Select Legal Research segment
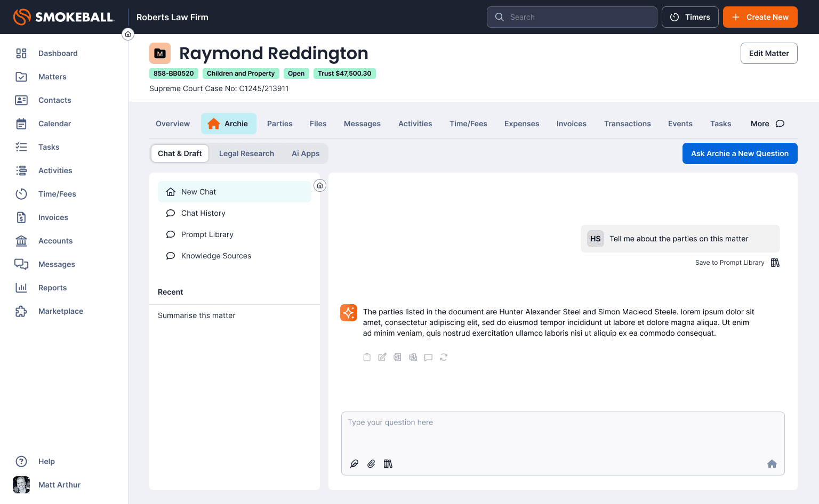The image size is (819, 504). (x=247, y=153)
